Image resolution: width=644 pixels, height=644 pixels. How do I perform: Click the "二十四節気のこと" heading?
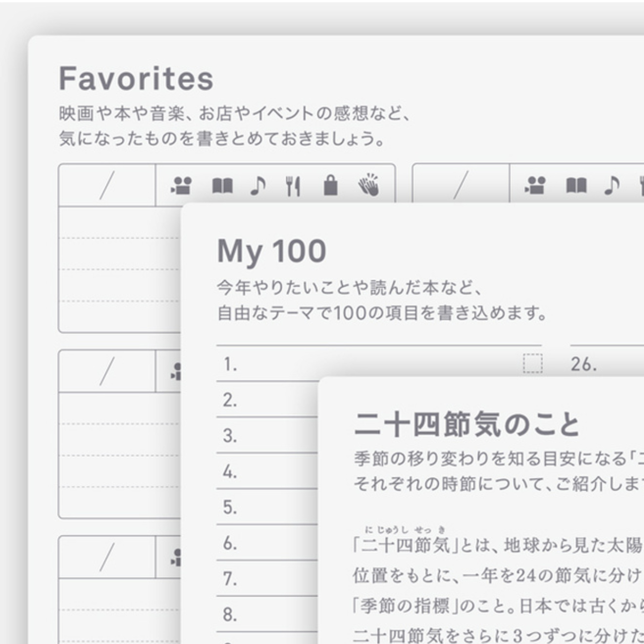pyautogui.click(x=467, y=424)
